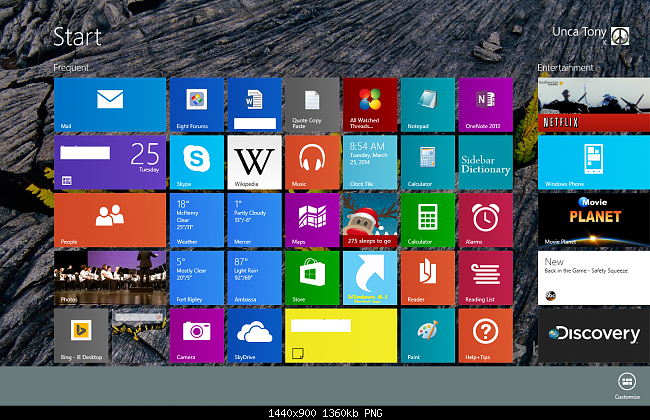The width and height of the screenshot is (650, 420).
Task: Launch the Store tile
Action: (312, 278)
